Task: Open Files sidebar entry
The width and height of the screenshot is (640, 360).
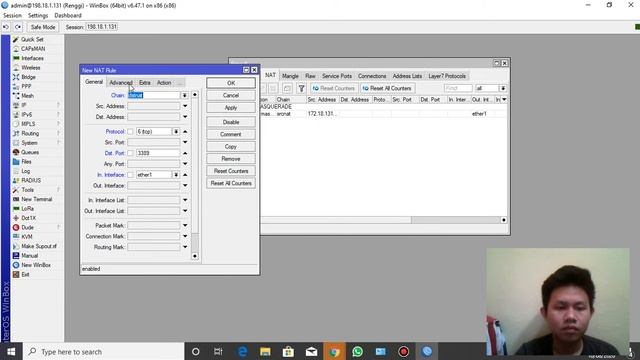Action: click(26, 162)
